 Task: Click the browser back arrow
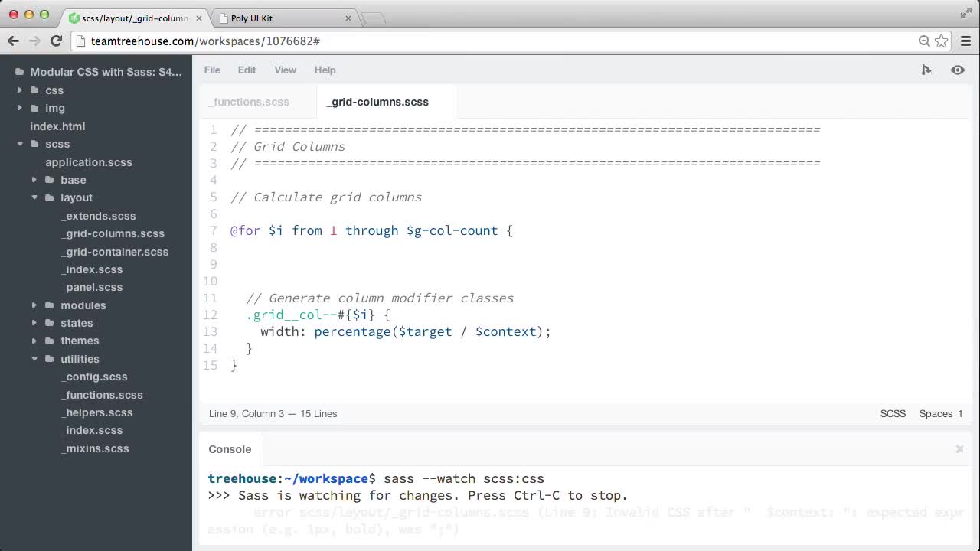tap(13, 41)
